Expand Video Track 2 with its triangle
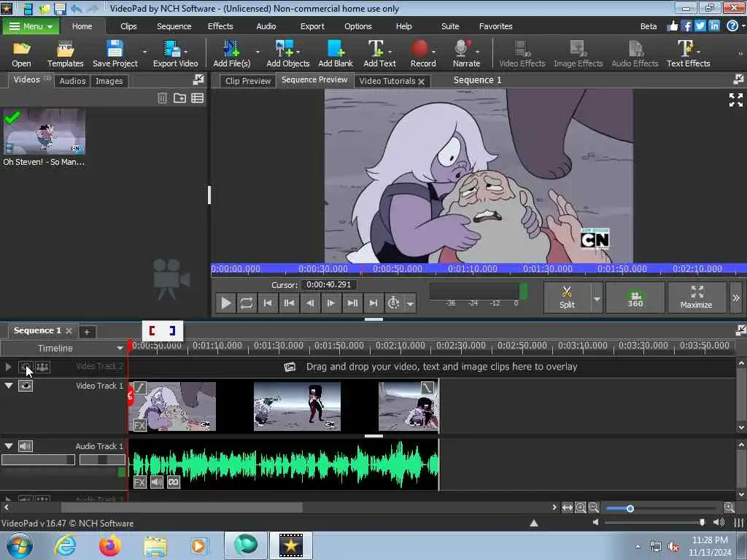 point(8,367)
